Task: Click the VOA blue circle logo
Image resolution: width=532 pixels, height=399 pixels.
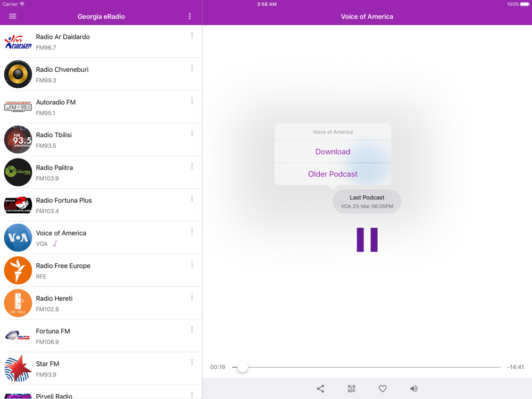Action: pos(18,237)
